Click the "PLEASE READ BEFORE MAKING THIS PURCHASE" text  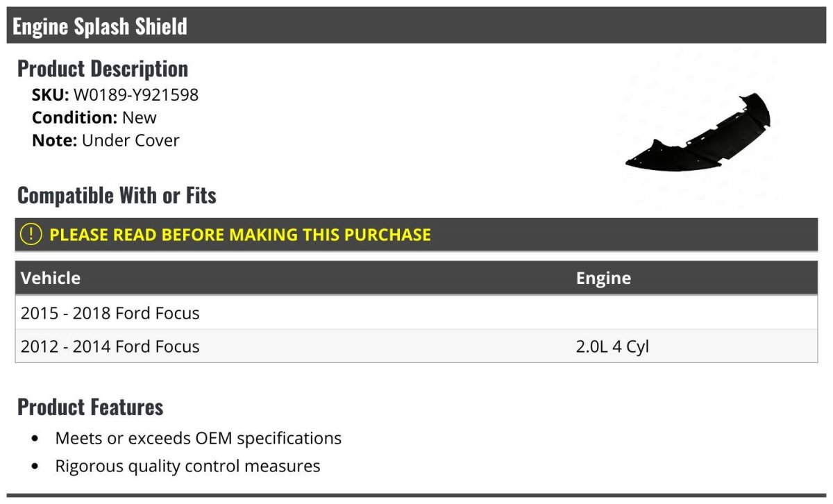240,235
